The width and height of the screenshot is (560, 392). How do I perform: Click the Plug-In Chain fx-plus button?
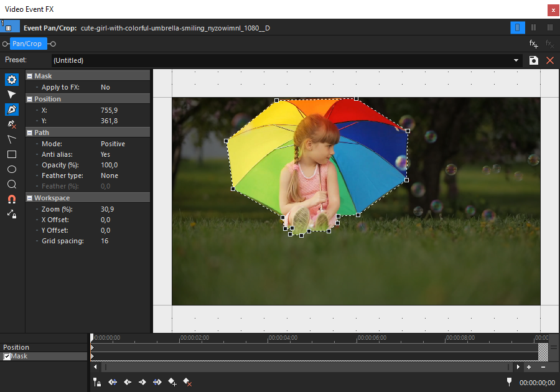[x=533, y=44]
